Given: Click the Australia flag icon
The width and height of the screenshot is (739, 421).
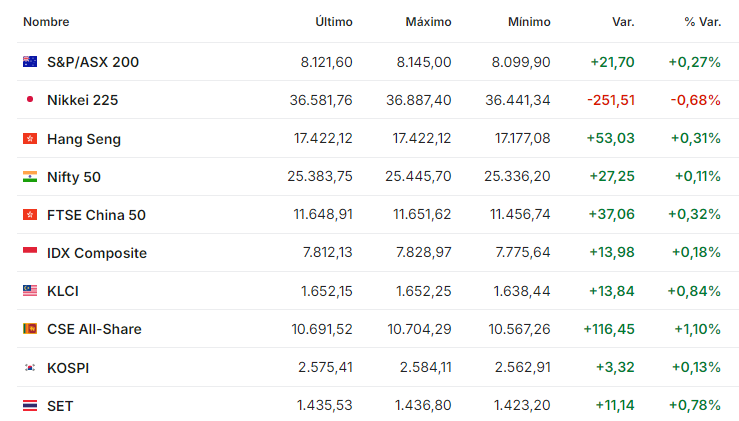Looking at the screenshot, I should [x=30, y=62].
